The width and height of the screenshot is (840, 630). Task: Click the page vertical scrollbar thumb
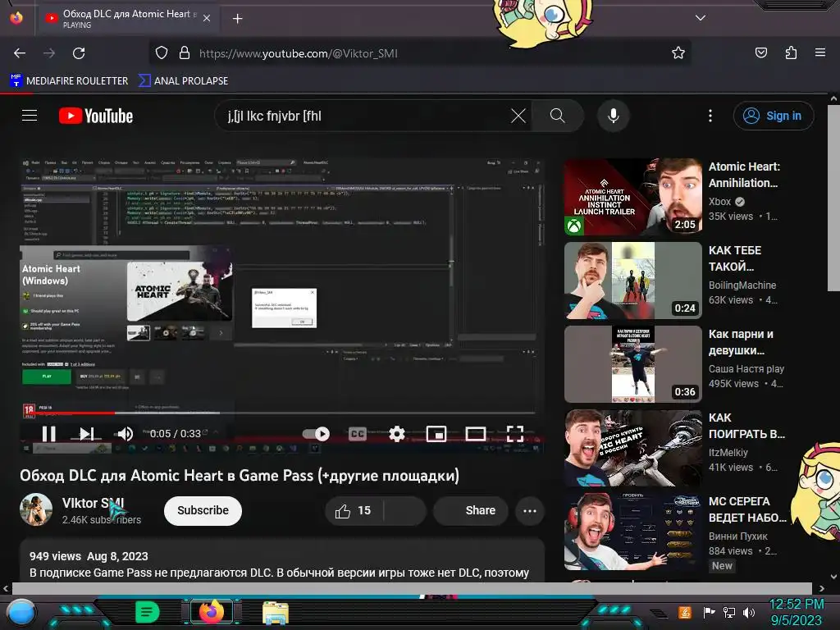[833, 199]
